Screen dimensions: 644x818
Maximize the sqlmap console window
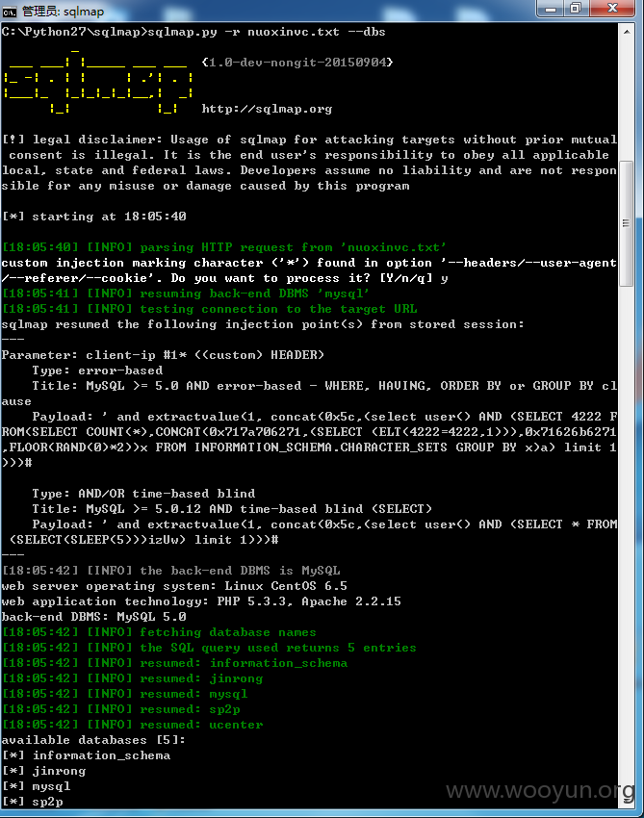[576, 9]
